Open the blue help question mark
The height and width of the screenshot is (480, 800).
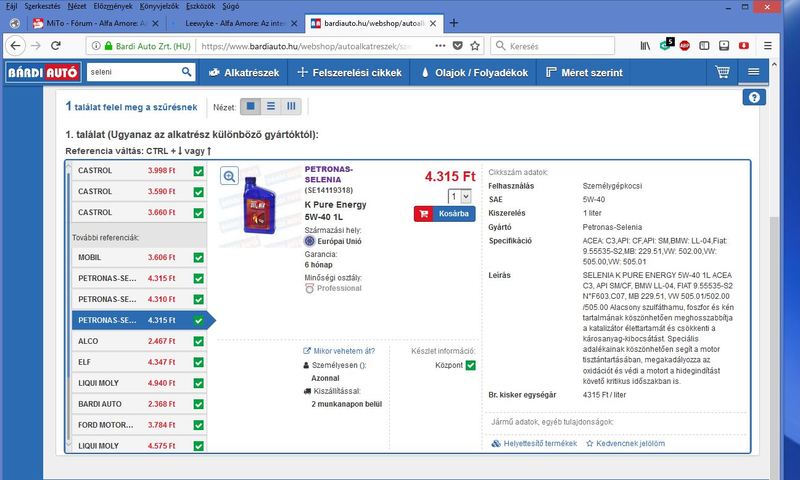(756, 97)
